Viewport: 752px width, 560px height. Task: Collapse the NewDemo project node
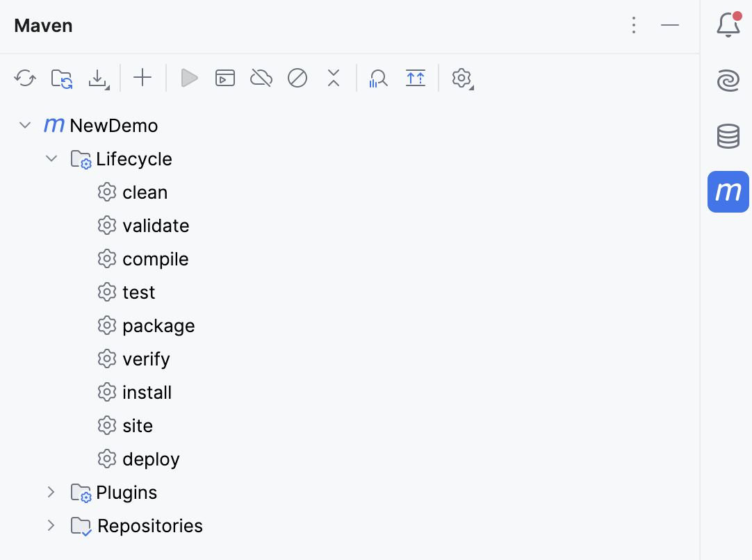point(25,126)
